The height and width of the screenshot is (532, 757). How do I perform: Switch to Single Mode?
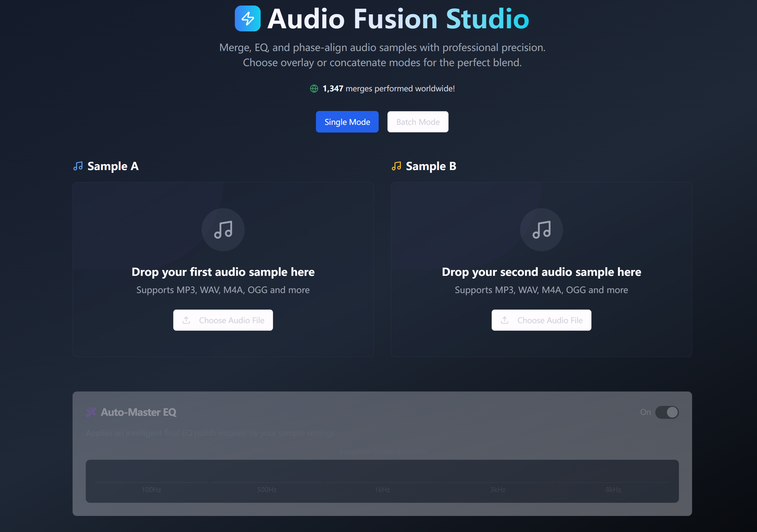click(347, 122)
